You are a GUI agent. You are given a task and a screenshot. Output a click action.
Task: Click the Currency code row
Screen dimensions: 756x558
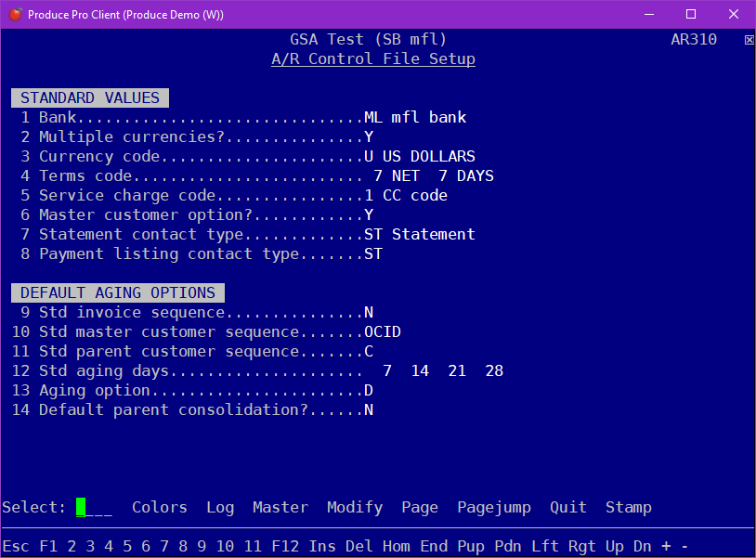pyautogui.click(x=248, y=156)
